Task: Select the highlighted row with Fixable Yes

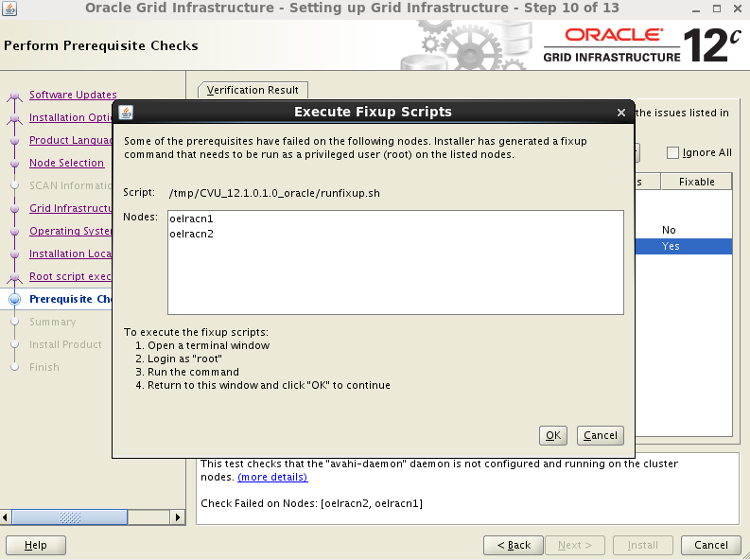Action: pyautogui.click(x=684, y=246)
